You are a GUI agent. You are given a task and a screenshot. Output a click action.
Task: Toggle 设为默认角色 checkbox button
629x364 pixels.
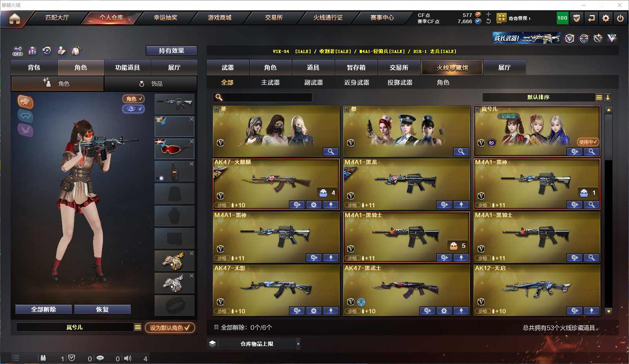tap(170, 327)
